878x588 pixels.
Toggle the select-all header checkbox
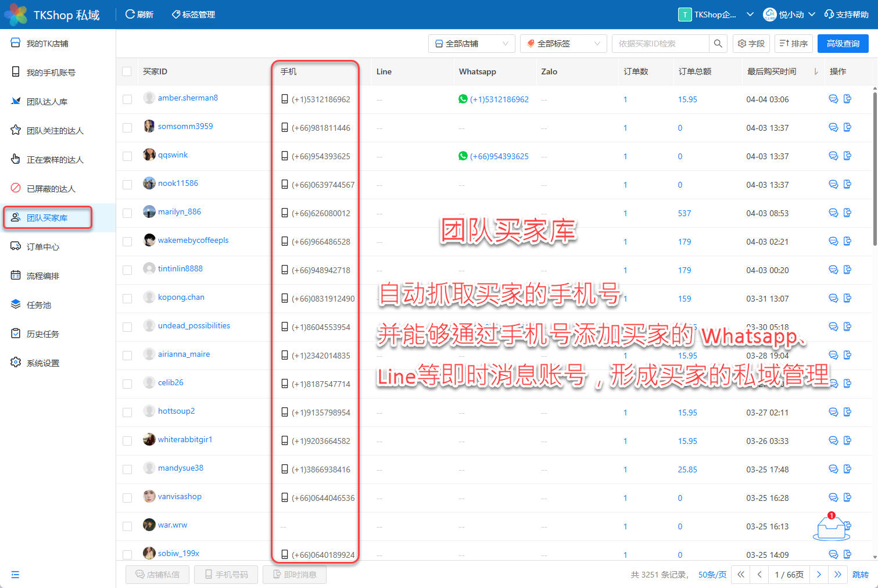coord(127,71)
